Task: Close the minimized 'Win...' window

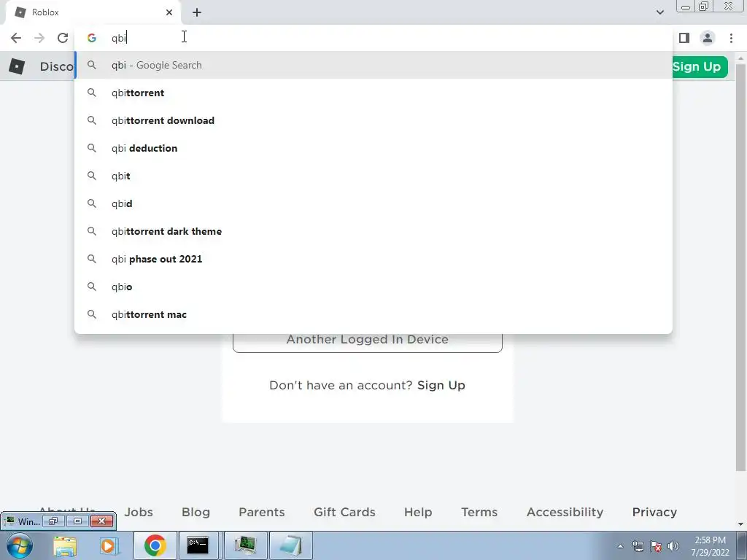Action: [101, 521]
